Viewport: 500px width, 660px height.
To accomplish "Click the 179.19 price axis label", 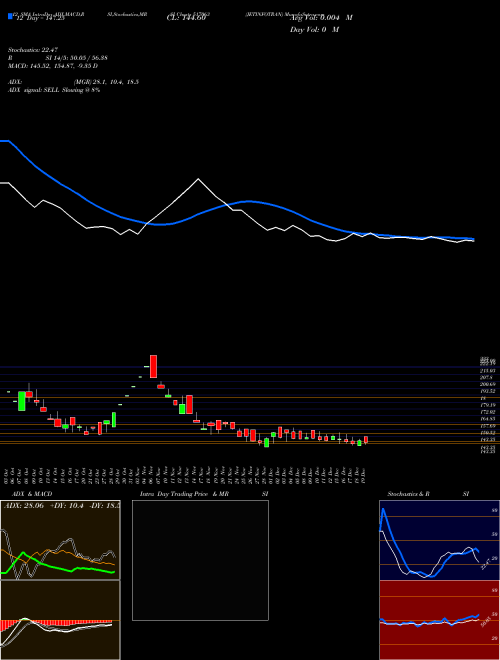I will 488,405.
